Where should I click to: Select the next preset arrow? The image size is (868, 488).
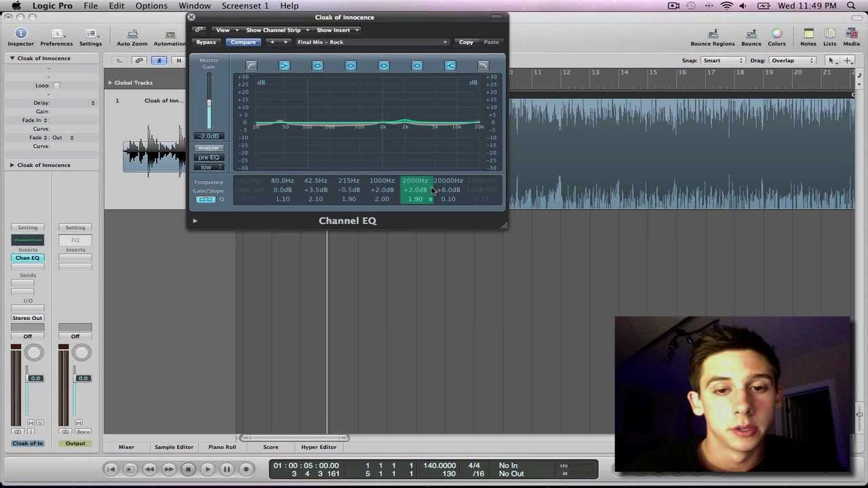[286, 42]
